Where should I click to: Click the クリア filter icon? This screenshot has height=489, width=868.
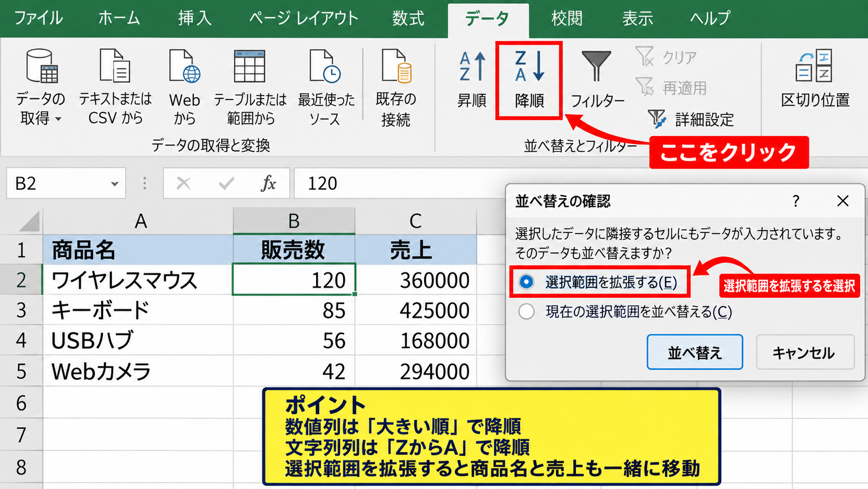pos(645,56)
